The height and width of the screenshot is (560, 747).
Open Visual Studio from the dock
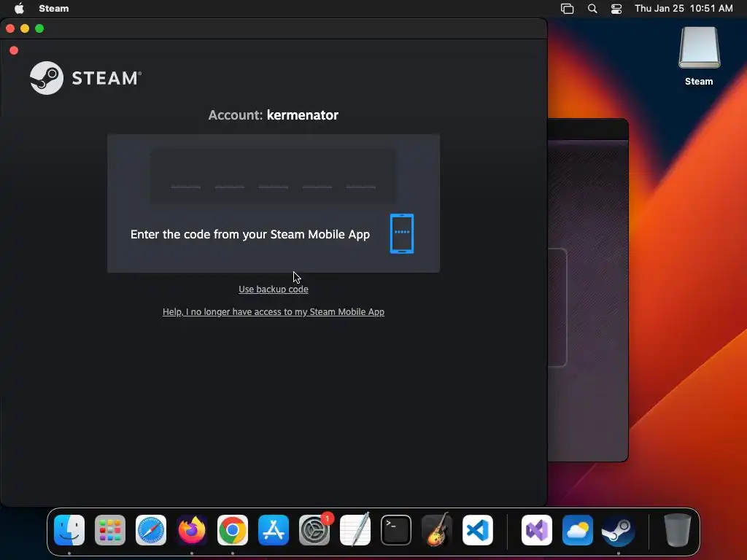pyautogui.click(x=537, y=530)
